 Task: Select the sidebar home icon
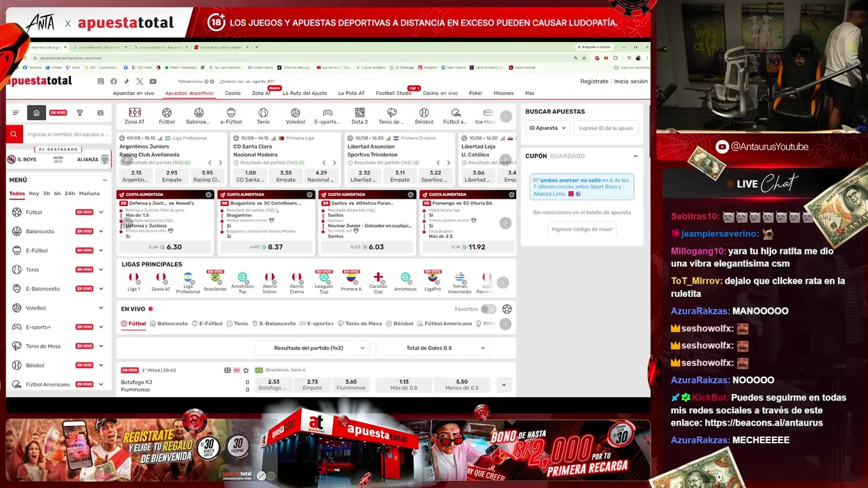pos(36,113)
